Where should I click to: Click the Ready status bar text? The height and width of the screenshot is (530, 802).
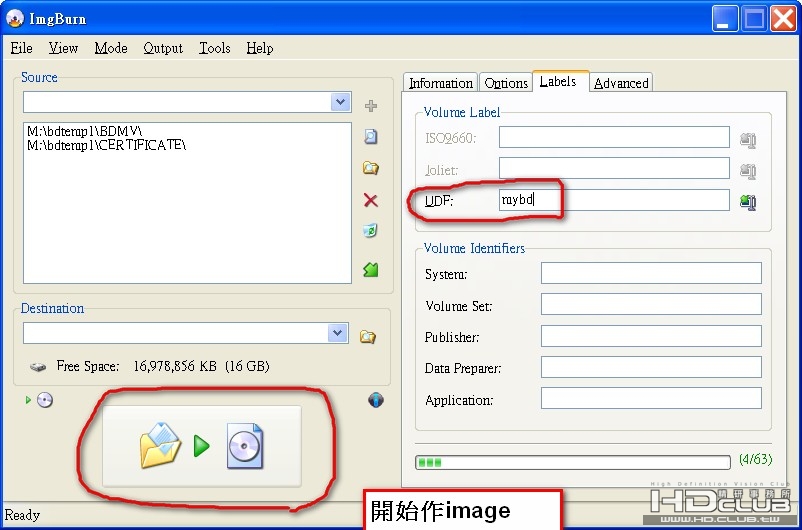coord(22,515)
